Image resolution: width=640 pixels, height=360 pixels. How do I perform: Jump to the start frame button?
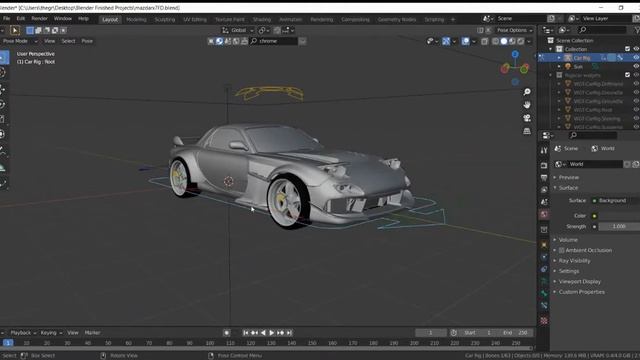(x=245, y=333)
